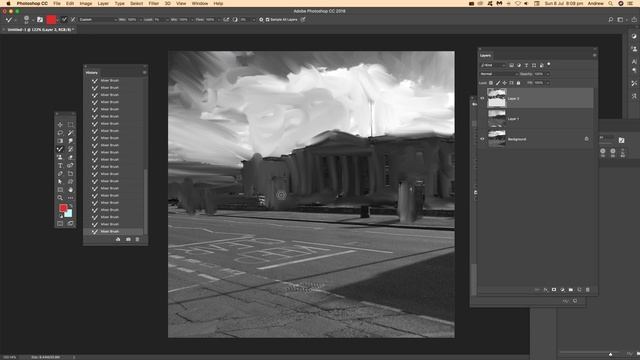Viewport: 640px width, 360px height.
Task: Open the Normal blend mode dropdown
Action: coord(499,74)
